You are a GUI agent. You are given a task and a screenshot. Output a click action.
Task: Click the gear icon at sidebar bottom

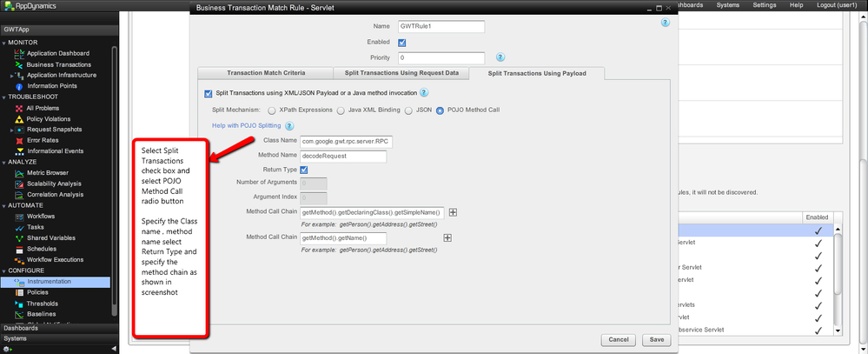coord(7,349)
